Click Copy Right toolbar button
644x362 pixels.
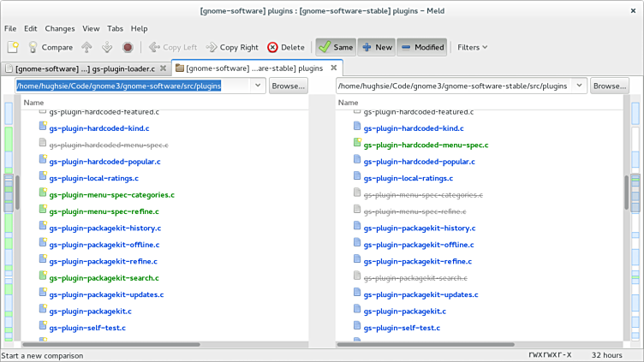[x=230, y=47]
